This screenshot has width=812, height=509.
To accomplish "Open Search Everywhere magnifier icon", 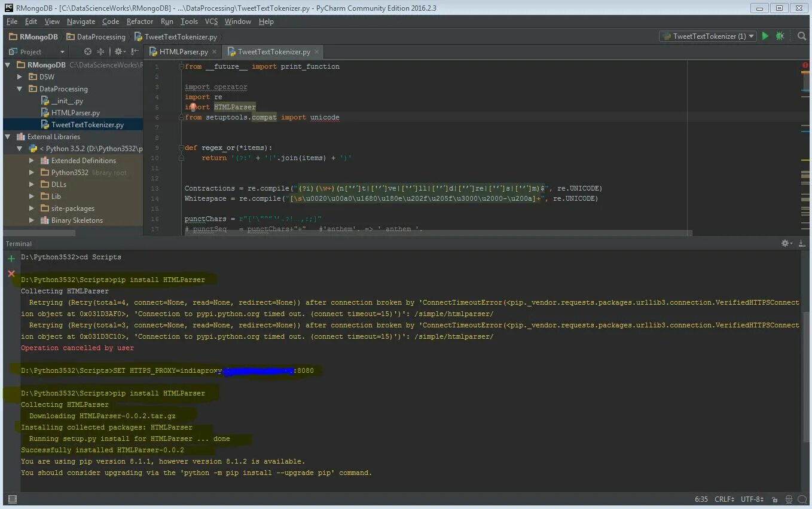I will 802,36.
